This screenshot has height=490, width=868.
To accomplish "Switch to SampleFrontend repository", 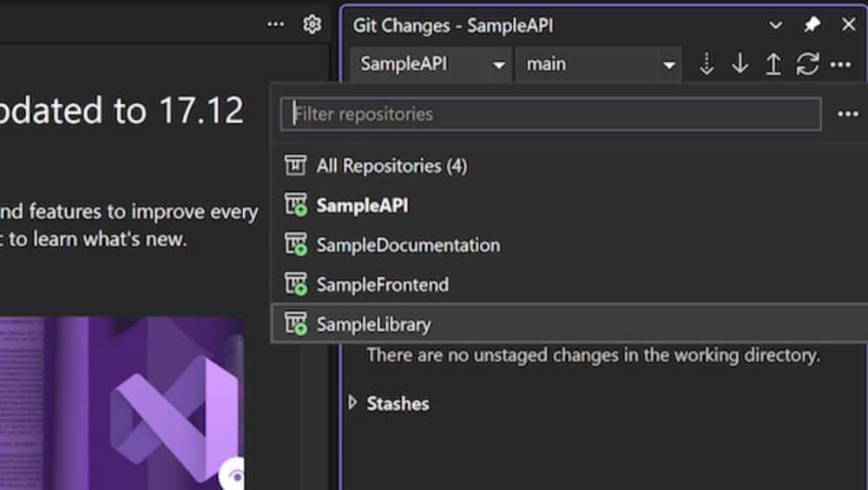I will click(569, 285).
